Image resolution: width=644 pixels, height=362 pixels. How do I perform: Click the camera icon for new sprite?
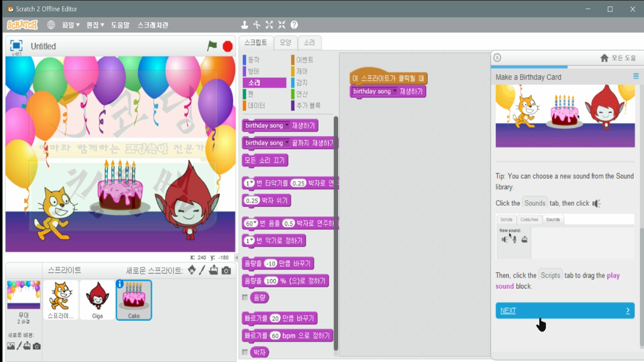[226, 270]
